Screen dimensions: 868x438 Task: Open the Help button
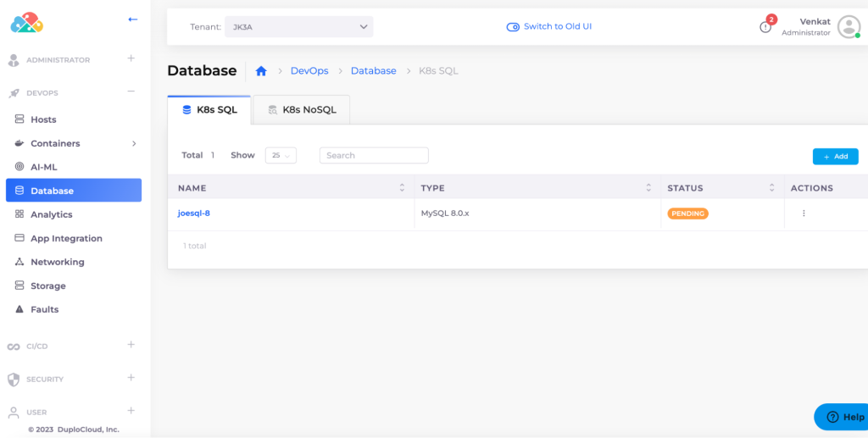[843, 417]
